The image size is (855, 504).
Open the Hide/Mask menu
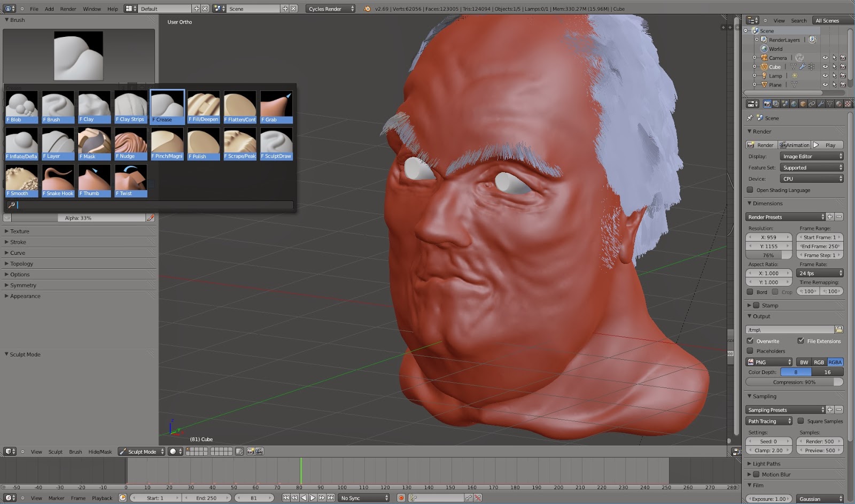click(x=100, y=452)
